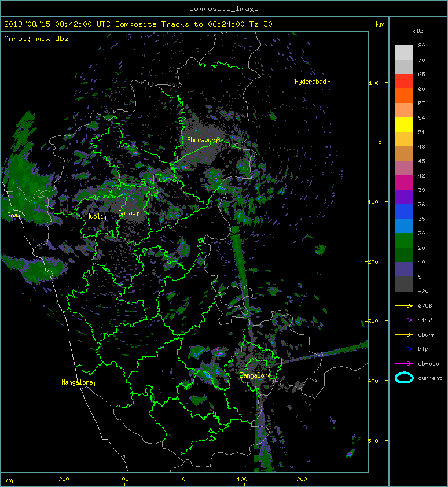Click the 36 label on color scale
Viewport: 448px width, 487px height.
pos(421,204)
